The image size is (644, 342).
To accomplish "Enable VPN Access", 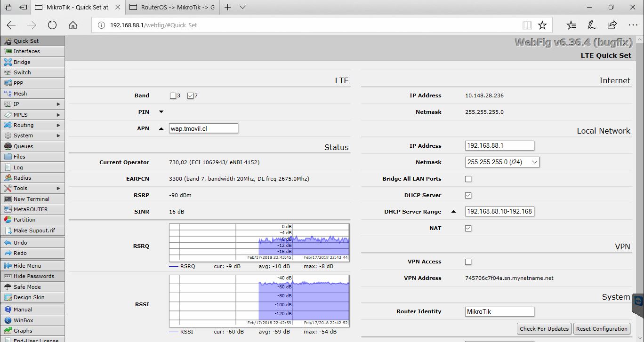I will coord(468,262).
